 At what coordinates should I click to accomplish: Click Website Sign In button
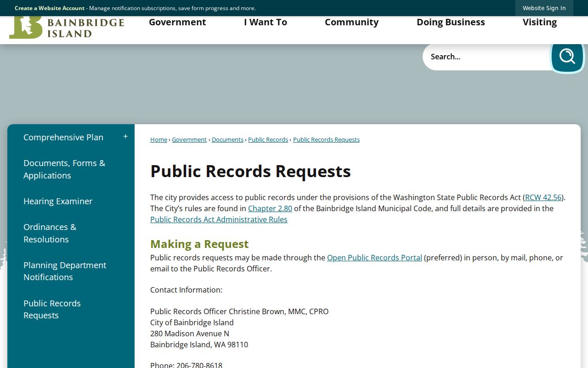click(544, 8)
